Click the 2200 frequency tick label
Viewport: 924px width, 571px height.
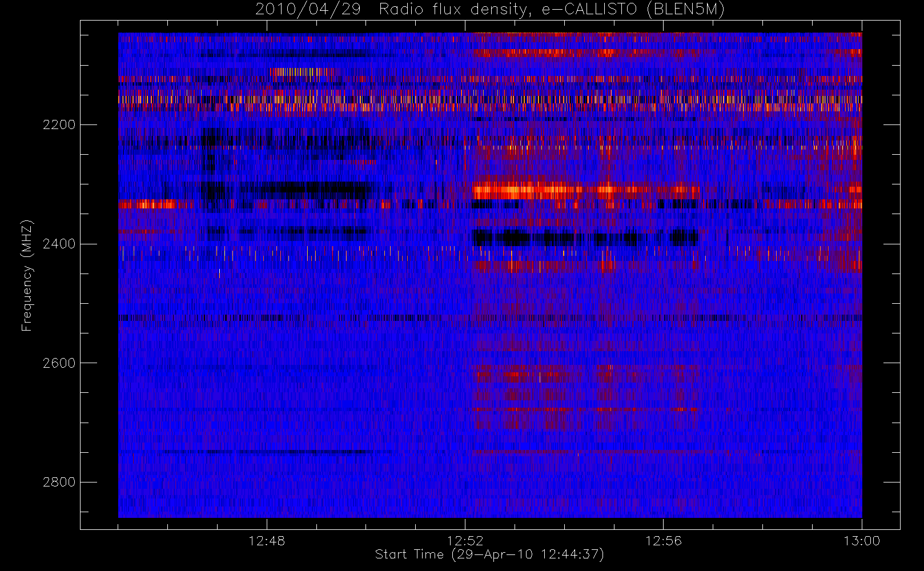[59, 124]
